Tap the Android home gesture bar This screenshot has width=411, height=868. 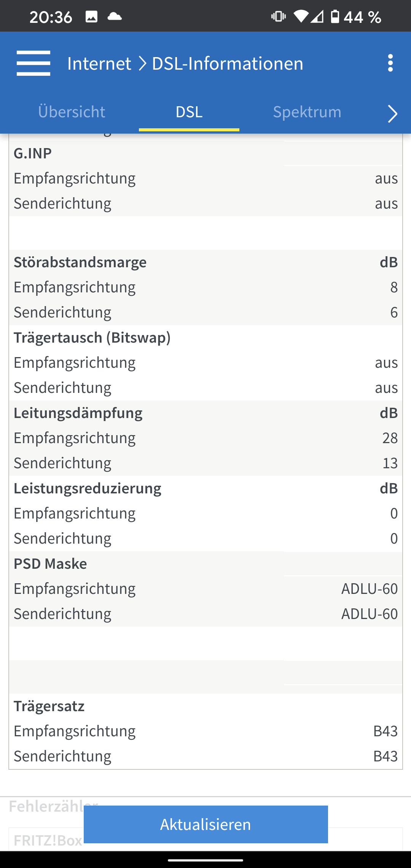coord(205,860)
